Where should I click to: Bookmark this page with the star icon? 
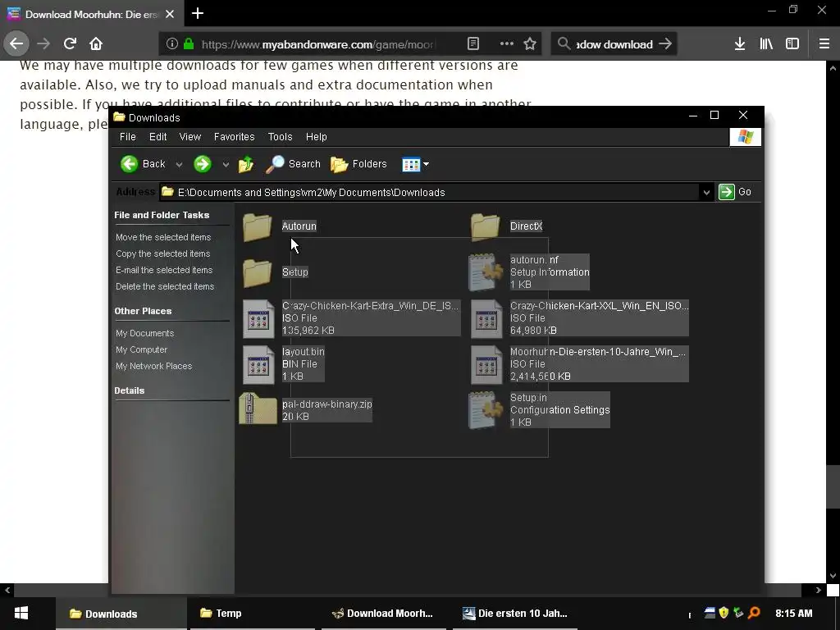coord(530,44)
